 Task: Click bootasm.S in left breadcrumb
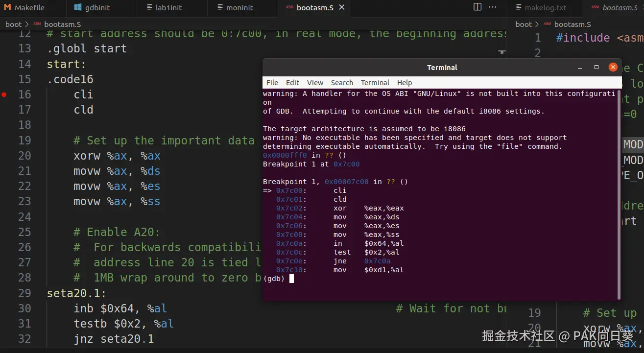click(62, 24)
